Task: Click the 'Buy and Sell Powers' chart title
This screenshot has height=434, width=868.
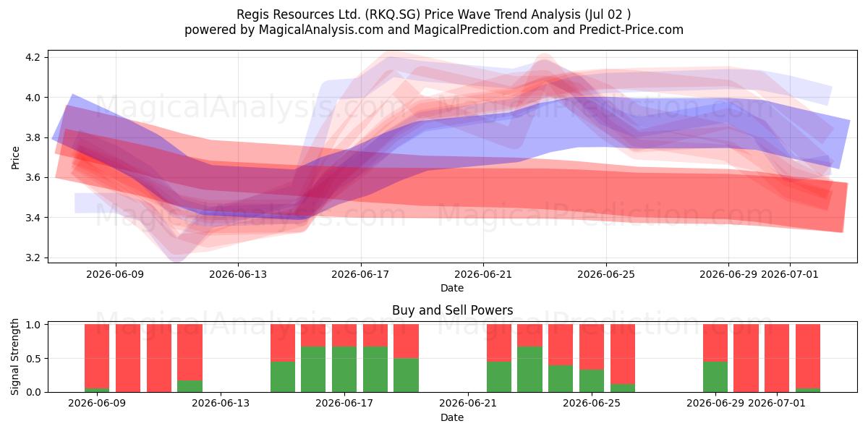Action: (x=452, y=310)
